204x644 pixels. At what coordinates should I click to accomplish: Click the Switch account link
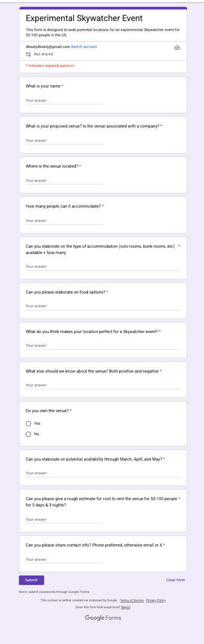(84, 46)
